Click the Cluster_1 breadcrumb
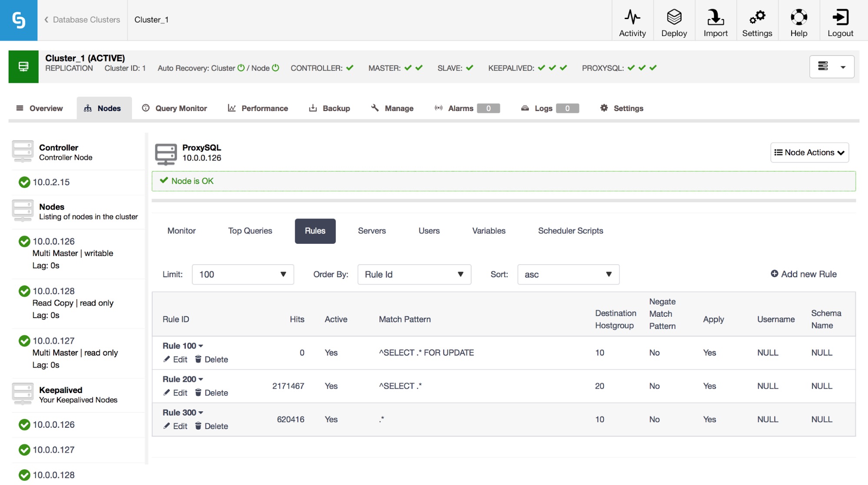Screen dimensions: 868x485 (x=152, y=20)
